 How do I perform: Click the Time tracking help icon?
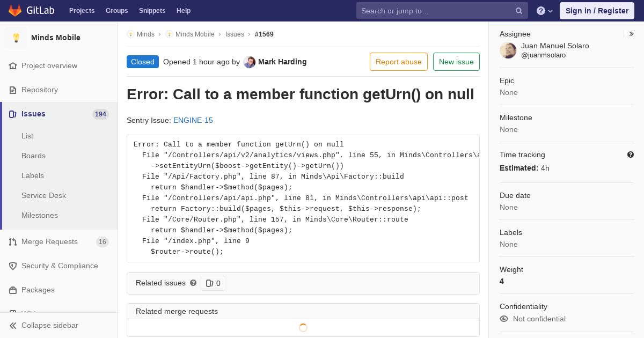click(631, 155)
